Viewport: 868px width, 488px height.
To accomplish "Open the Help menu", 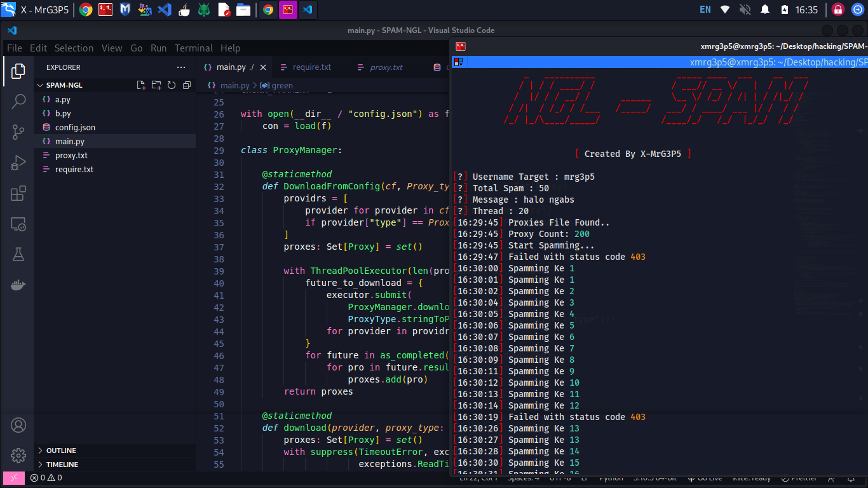I will click(230, 48).
